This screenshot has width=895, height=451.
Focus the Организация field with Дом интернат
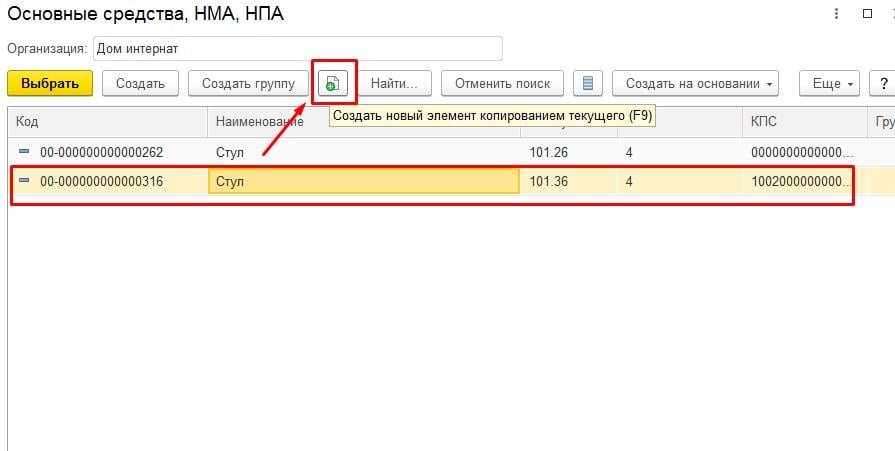(x=297, y=48)
